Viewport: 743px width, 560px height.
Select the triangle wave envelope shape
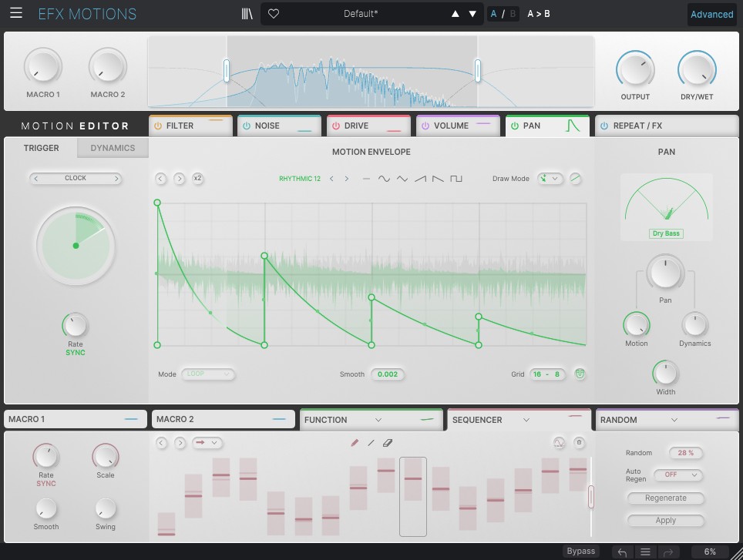coord(402,179)
